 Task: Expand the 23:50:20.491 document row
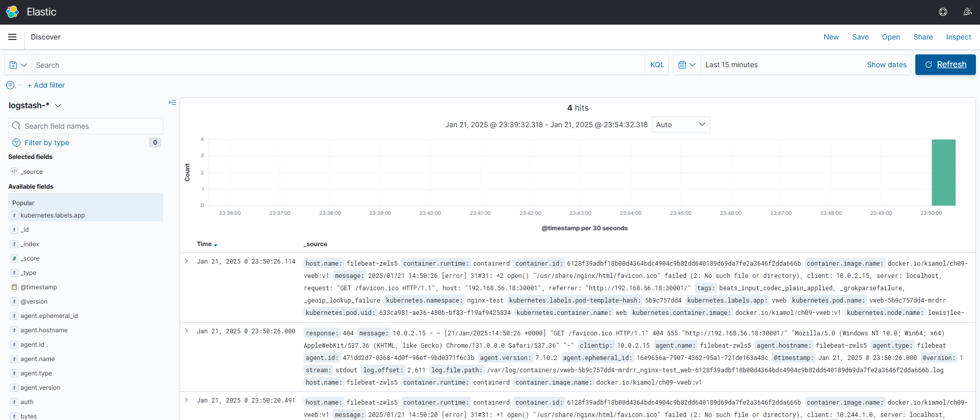[x=187, y=401]
